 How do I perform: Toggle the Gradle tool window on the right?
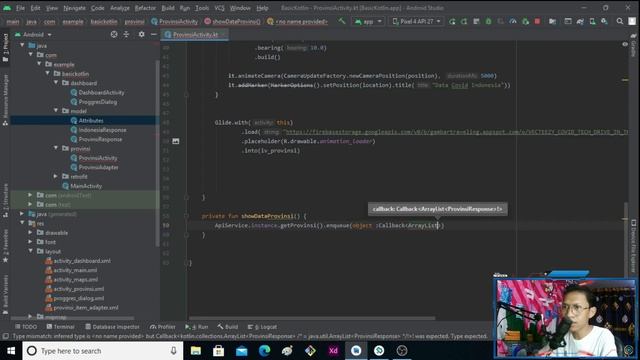[x=633, y=45]
